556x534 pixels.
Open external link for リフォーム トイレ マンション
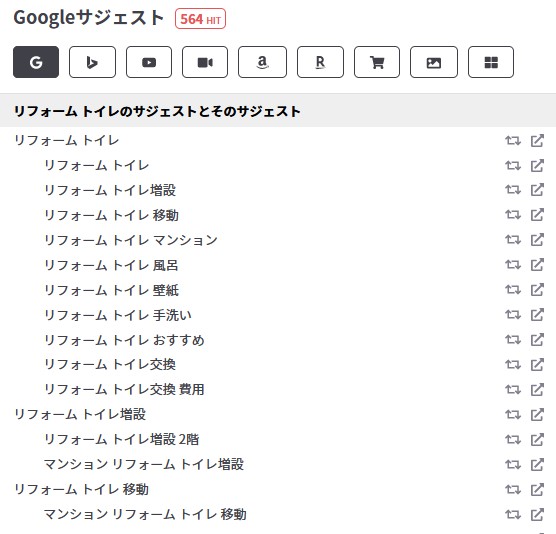tap(537, 240)
